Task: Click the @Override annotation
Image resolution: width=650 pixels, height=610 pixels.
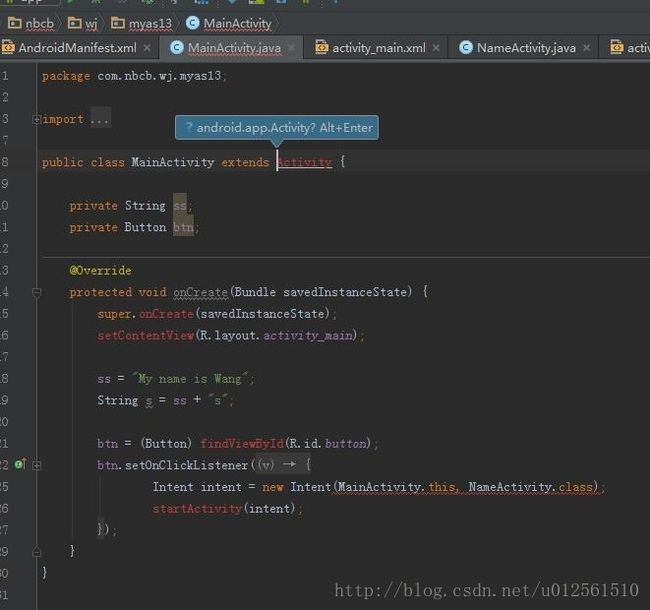Action: pos(100,271)
